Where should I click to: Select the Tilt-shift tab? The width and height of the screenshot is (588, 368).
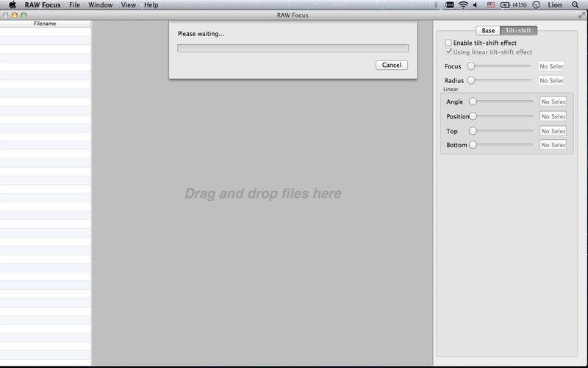[x=519, y=30]
